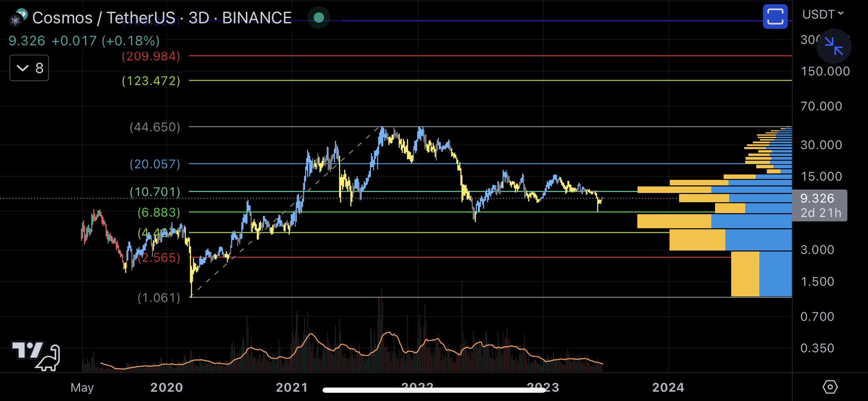Click the 30.000 price axis label
This screenshot has height=401, width=868.
(x=821, y=145)
